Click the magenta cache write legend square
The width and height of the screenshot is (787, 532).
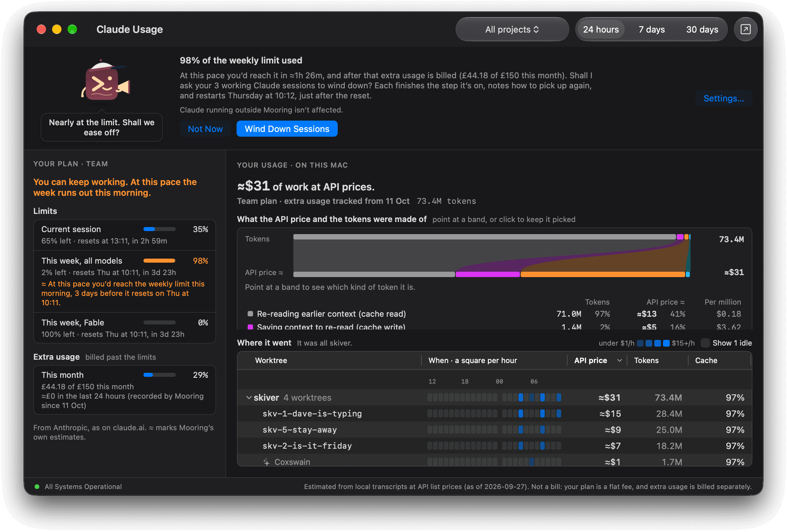point(250,327)
